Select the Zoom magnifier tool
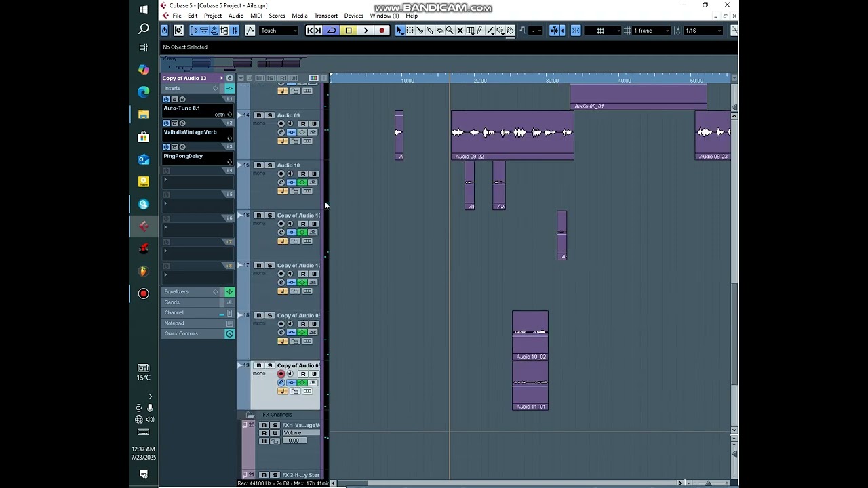 coord(450,30)
